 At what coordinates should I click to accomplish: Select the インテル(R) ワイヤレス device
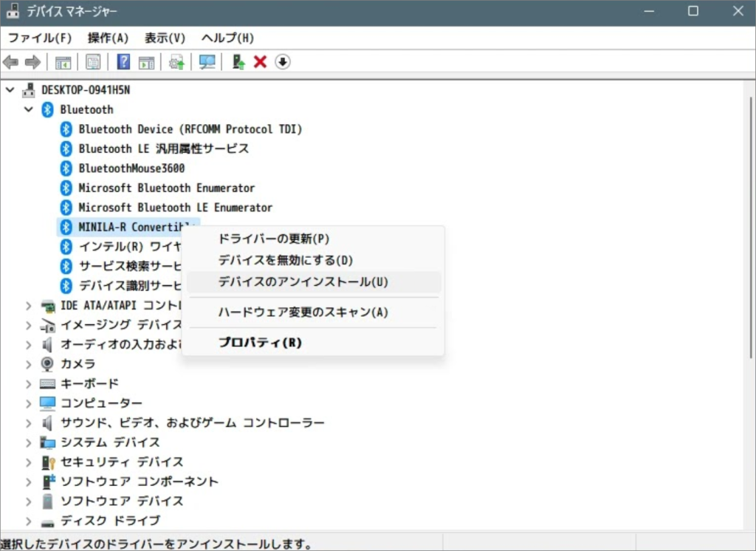(x=130, y=247)
